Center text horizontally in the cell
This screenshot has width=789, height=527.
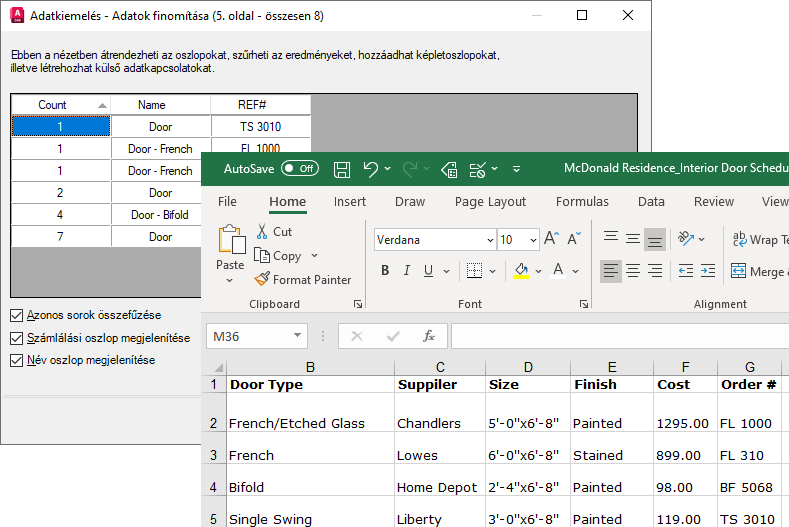(x=633, y=271)
